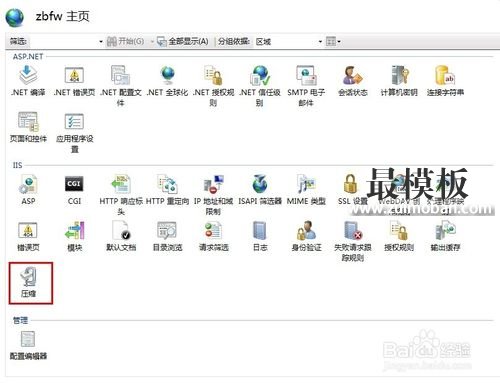Open 页面和控件 settings
Image resolution: width=500 pixels, height=383 pixels.
(28, 127)
